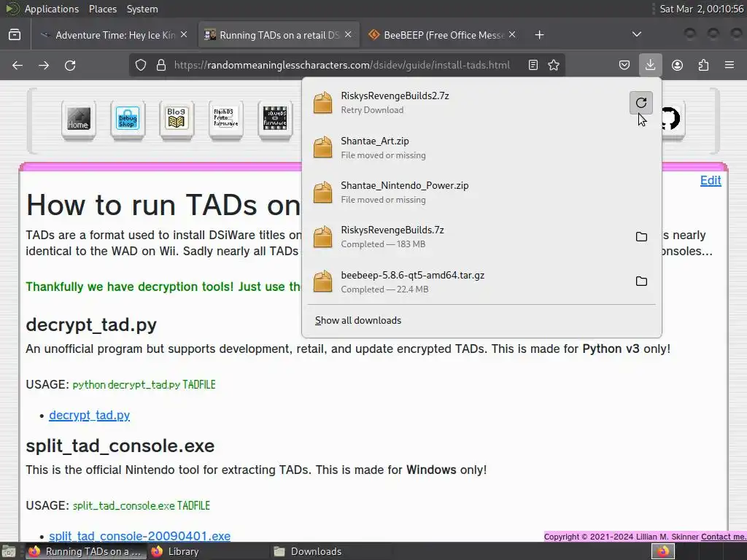Open folder for beebeep-5.8.6-qt5-amd64.tar.gz download

(x=641, y=281)
